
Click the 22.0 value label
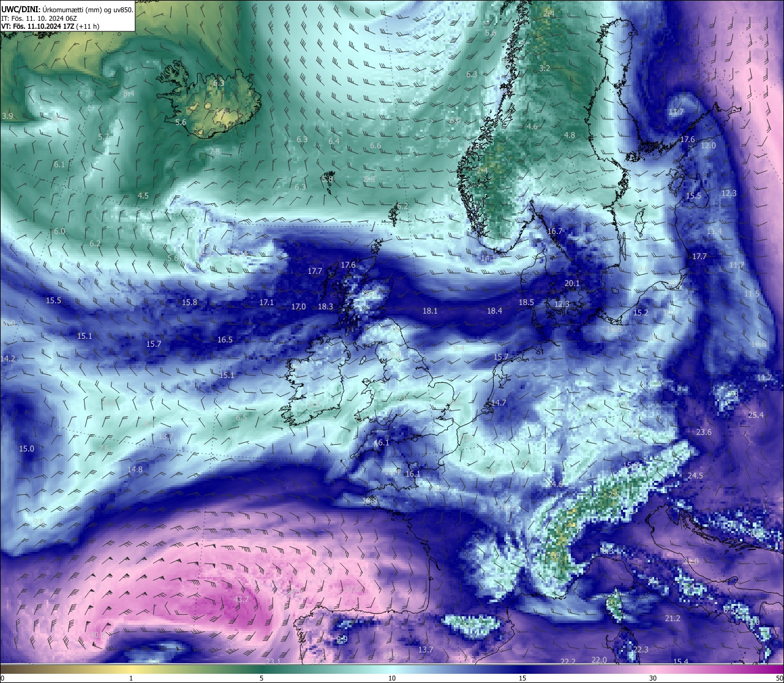coord(599,660)
